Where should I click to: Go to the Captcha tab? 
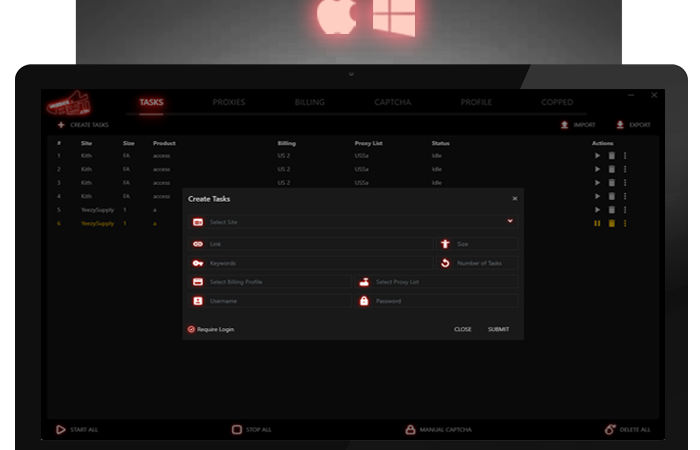coord(392,102)
